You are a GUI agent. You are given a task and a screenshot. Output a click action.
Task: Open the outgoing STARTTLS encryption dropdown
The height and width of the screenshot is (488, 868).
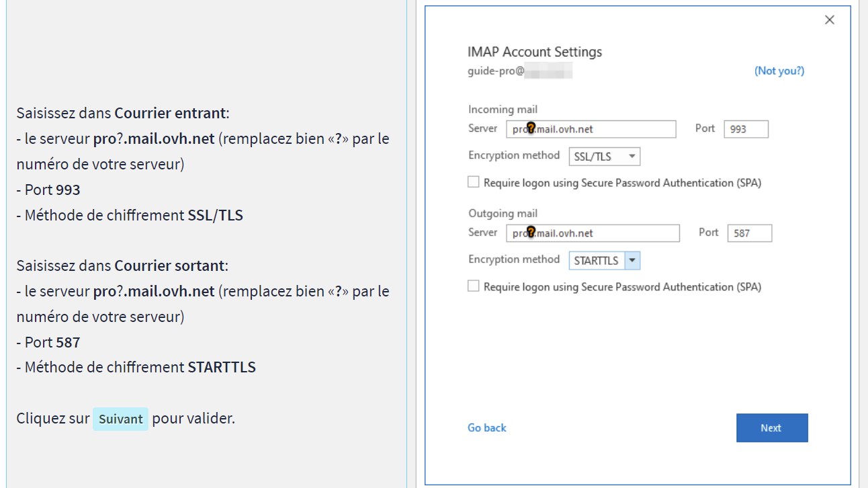(x=597, y=261)
